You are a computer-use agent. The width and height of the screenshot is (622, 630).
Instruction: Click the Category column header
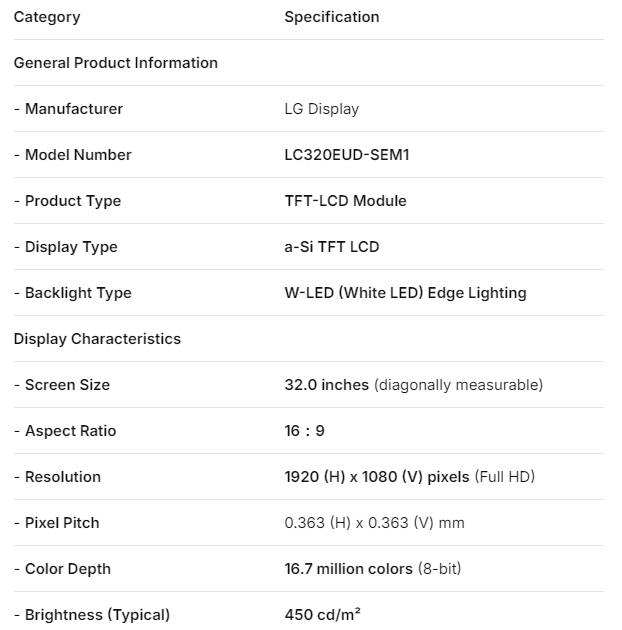click(x=47, y=17)
